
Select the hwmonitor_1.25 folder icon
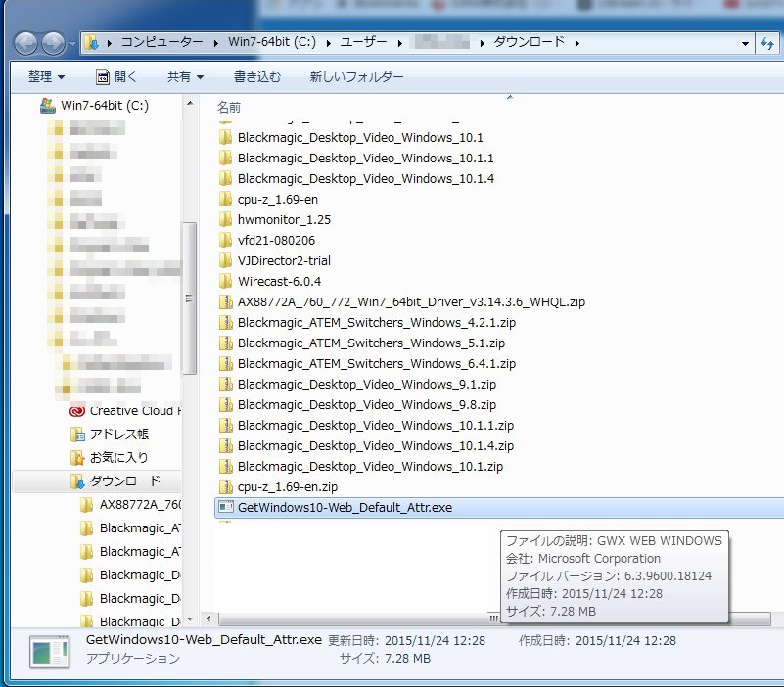click(x=225, y=219)
